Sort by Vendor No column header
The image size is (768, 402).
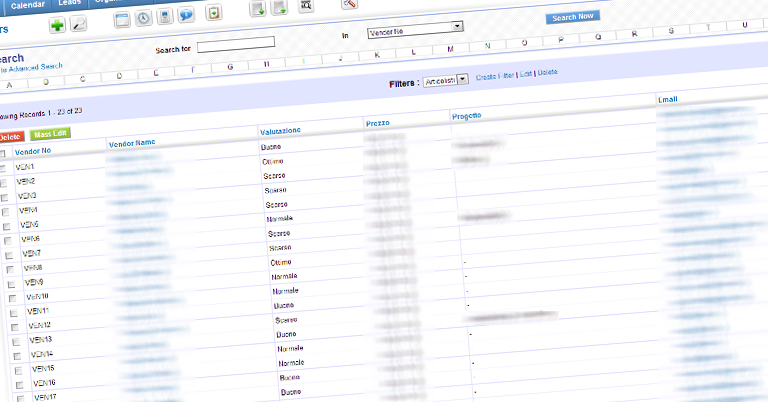(33, 151)
